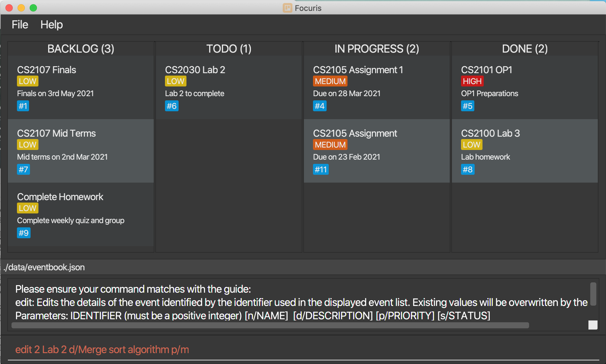The height and width of the screenshot is (364, 606).
Task: Click the LOW tag on CS2100 Lab 3
Action: (x=471, y=145)
